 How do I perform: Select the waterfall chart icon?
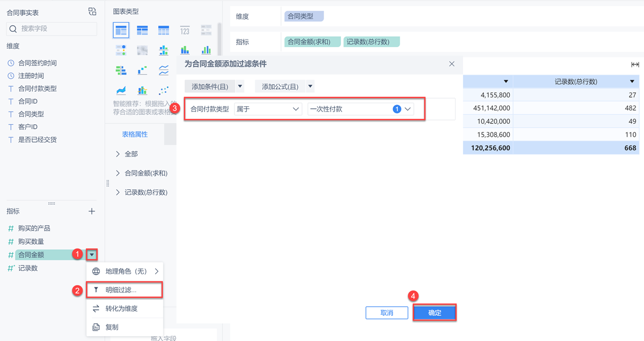pos(142,70)
